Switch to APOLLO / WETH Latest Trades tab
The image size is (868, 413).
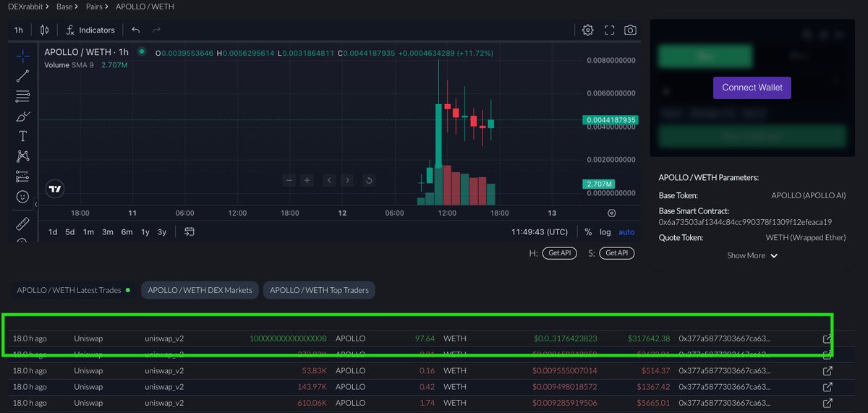(x=74, y=290)
